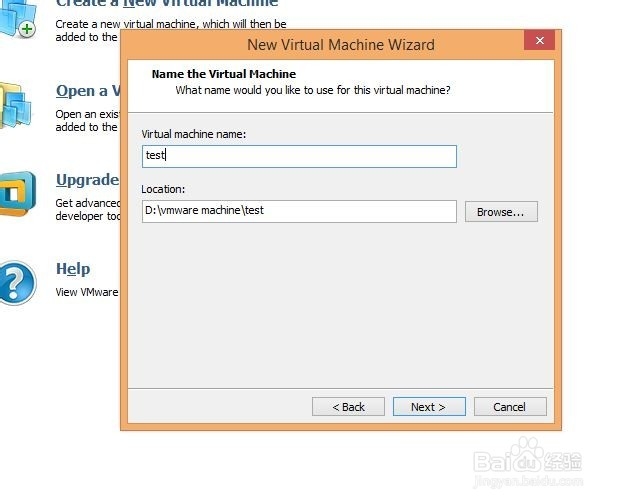The width and height of the screenshot is (618, 503).
Task: Close the wizard with the red X
Action: [540, 40]
